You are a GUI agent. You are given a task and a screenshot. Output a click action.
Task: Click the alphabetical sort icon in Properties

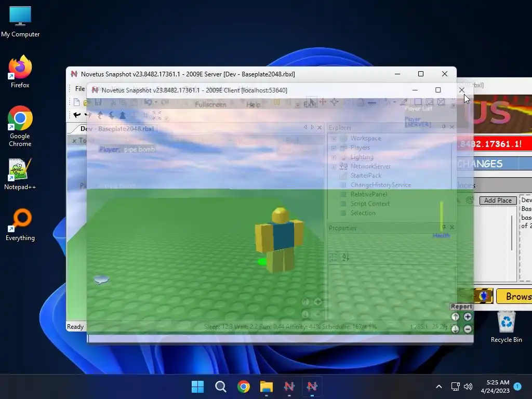(345, 257)
